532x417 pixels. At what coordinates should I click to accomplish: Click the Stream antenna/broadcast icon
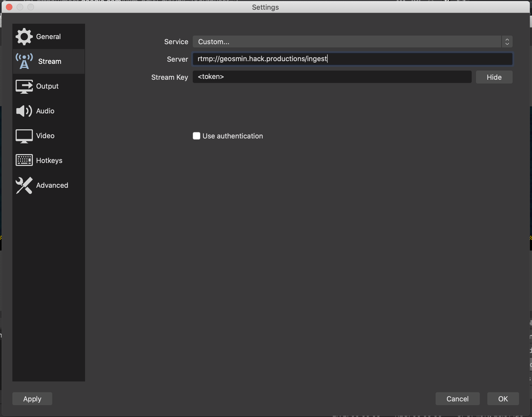coord(23,61)
